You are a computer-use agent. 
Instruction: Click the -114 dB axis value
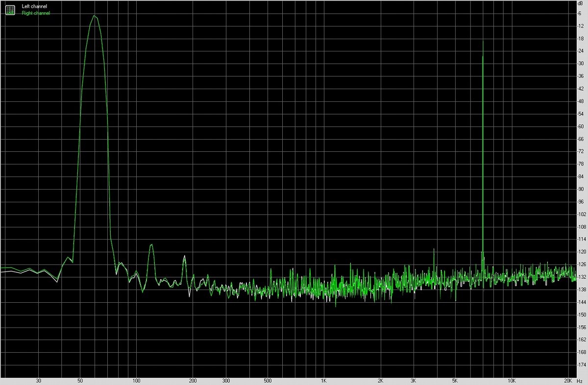(581, 239)
